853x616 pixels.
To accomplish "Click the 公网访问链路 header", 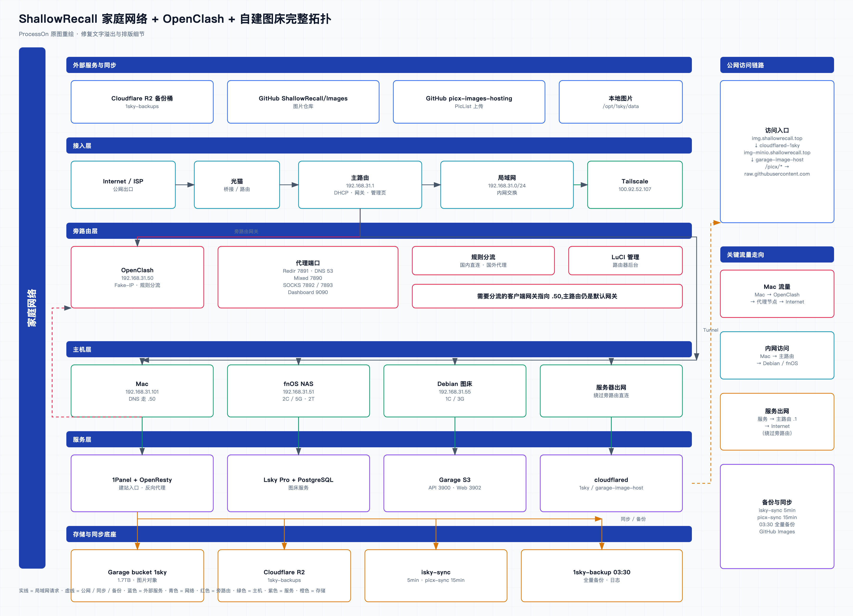I will 777,65.
